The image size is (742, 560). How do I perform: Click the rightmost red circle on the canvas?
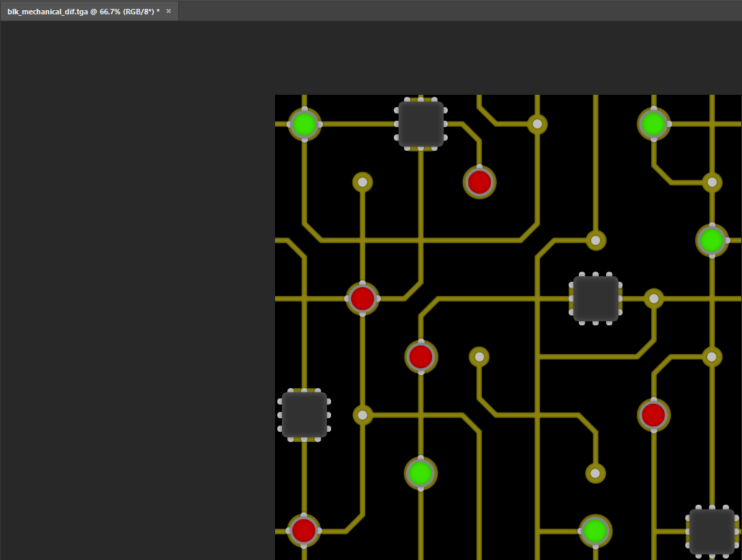coord(653,415)
